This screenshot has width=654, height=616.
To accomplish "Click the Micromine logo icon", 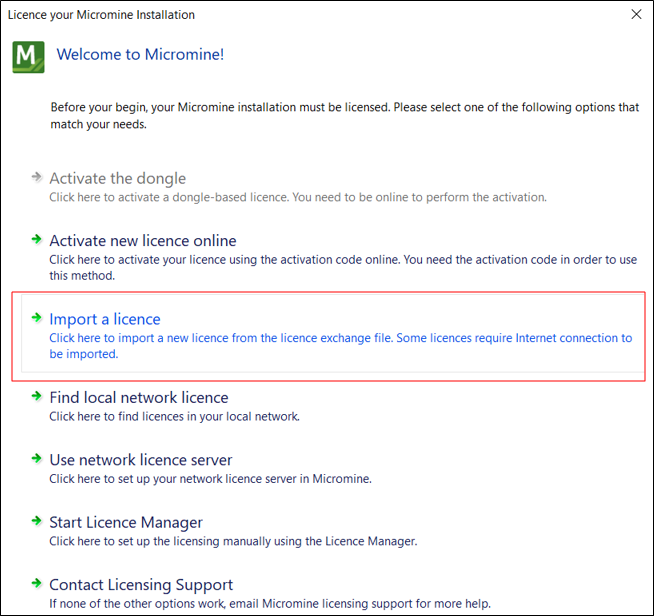I will [28, 58].
